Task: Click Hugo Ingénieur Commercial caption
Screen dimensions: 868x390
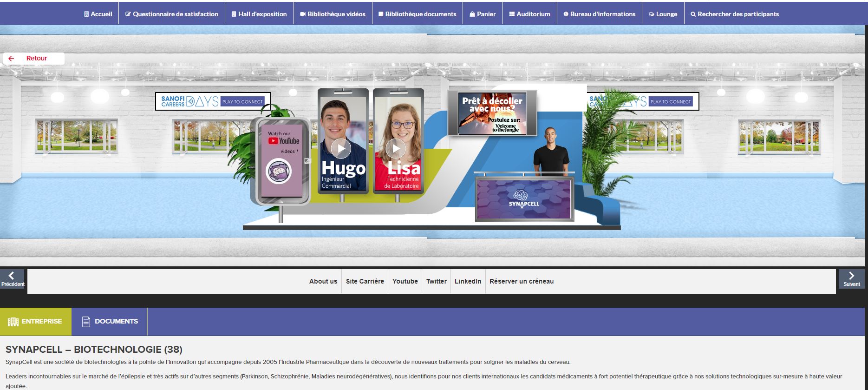Action: [343, 175]
